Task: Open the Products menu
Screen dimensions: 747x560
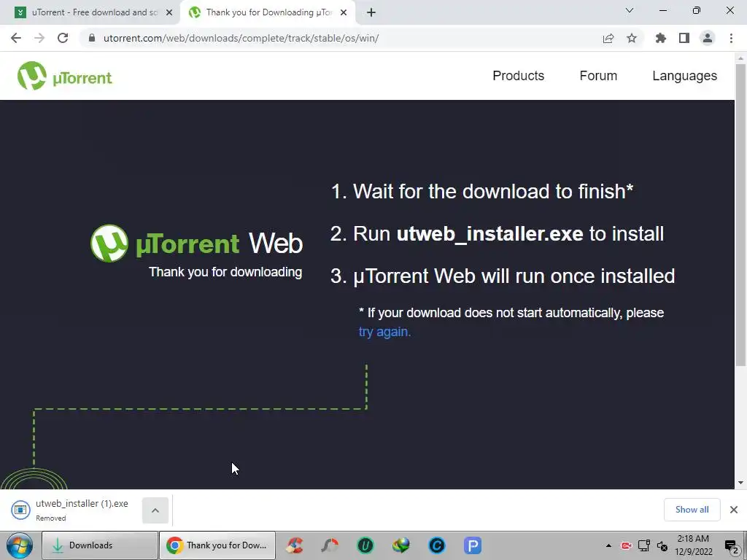Action: click(519, 76)
